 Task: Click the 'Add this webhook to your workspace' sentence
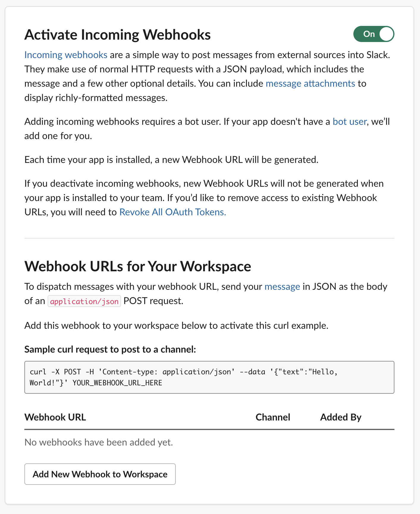click(176, 325)
